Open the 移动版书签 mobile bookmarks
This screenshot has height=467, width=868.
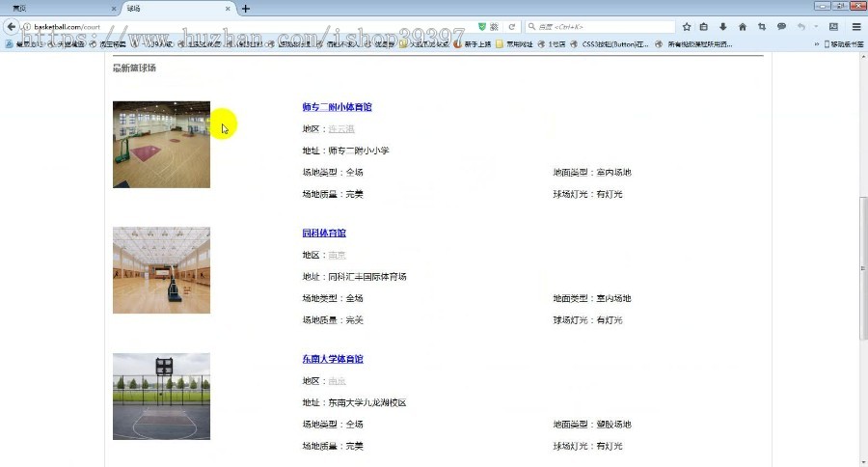tap(844, 44)
